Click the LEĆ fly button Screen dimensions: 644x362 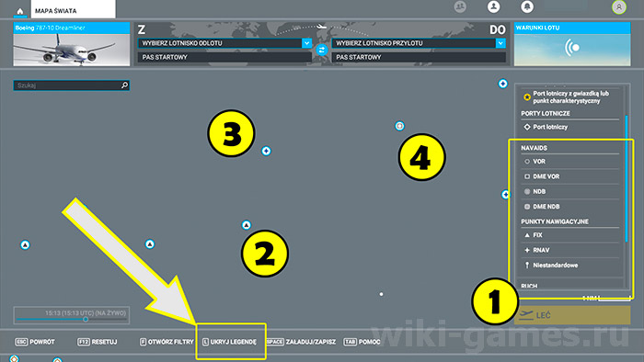pyautogui.click(x=572, y=315)
